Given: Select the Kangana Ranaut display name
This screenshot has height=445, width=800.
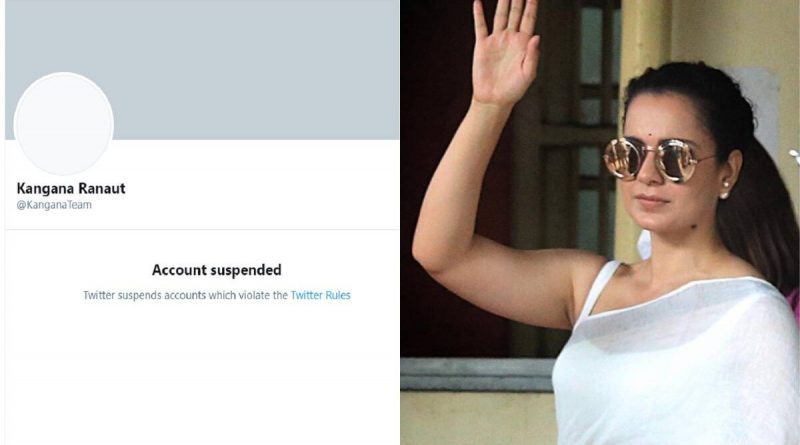Looking at the screenshot, I should [71, 188].
